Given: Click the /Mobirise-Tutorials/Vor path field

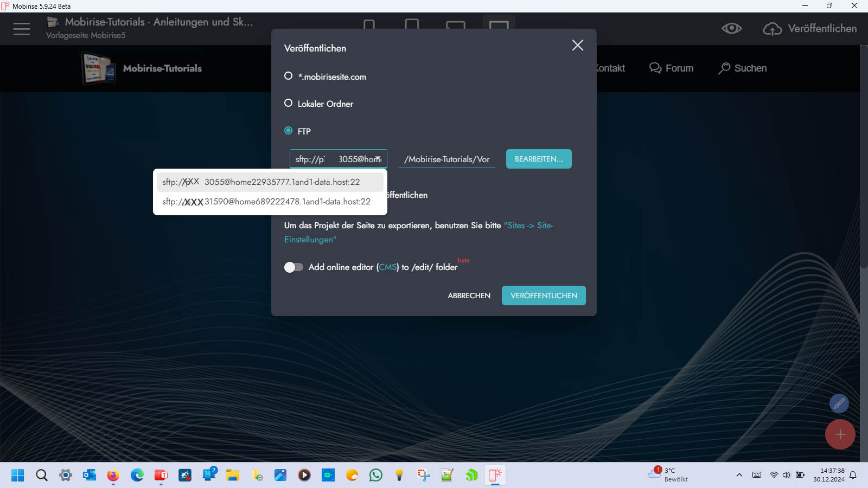Looking at the screenshot, I should (x=446, y=159).
